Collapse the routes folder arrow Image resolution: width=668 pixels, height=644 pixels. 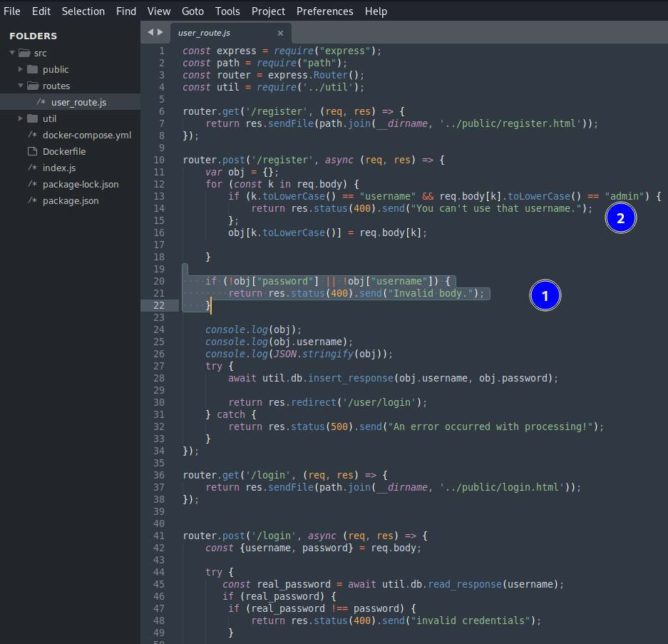(x=21, y=86)
